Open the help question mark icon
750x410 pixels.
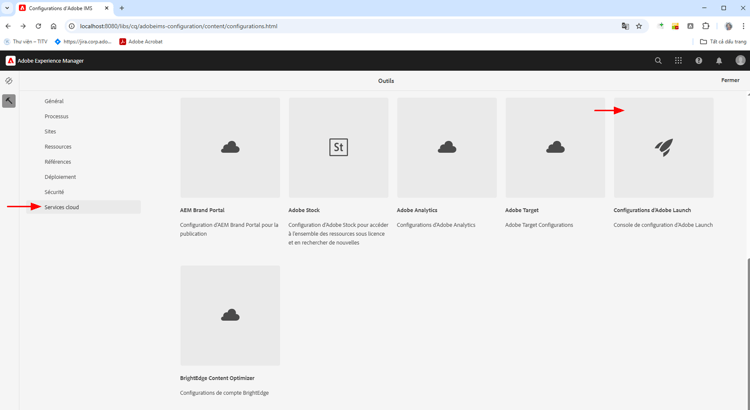coord(699,61)
